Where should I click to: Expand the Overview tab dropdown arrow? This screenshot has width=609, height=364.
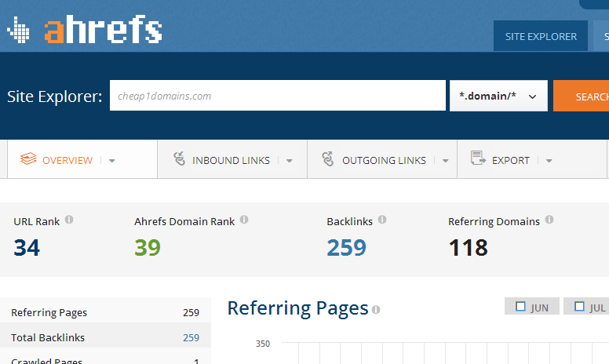(112, 161)
